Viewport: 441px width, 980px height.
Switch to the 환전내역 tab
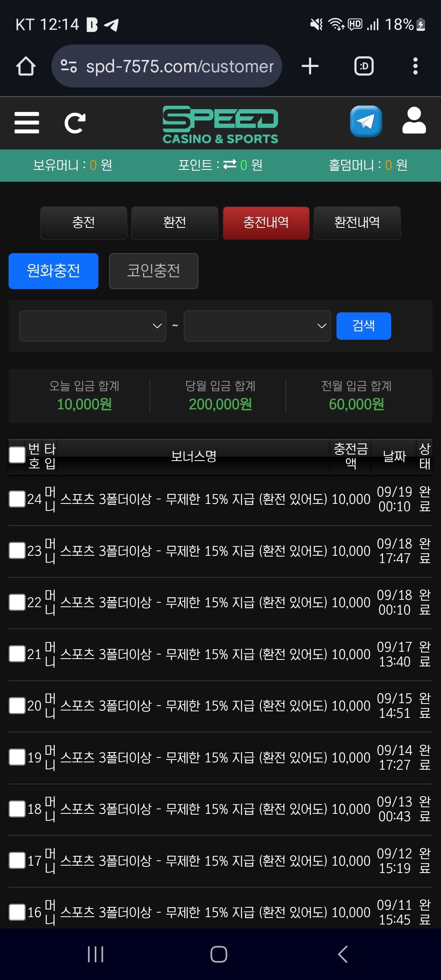click(357, 223)
